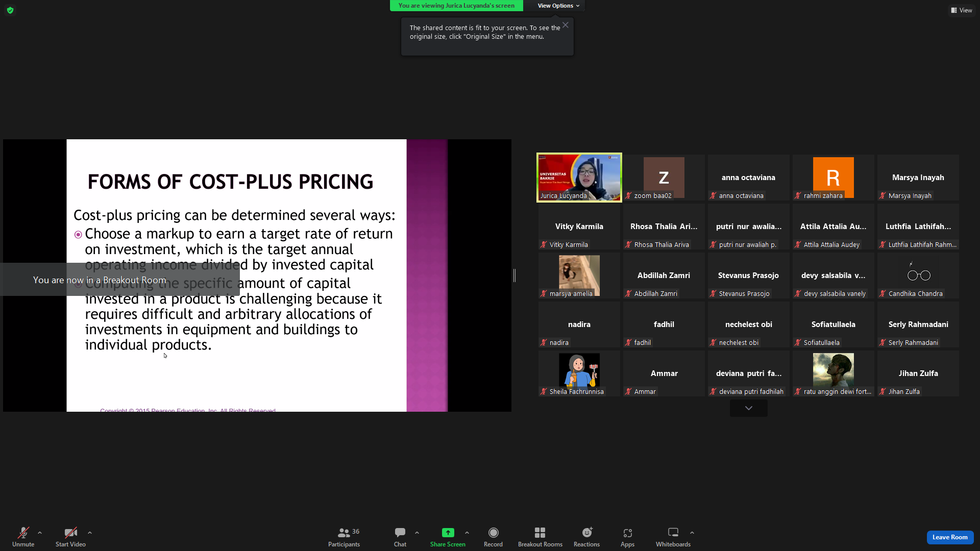Select Jurica Lucyanda's video tile
The image size is (980, 551).
(x=579, y=178)
